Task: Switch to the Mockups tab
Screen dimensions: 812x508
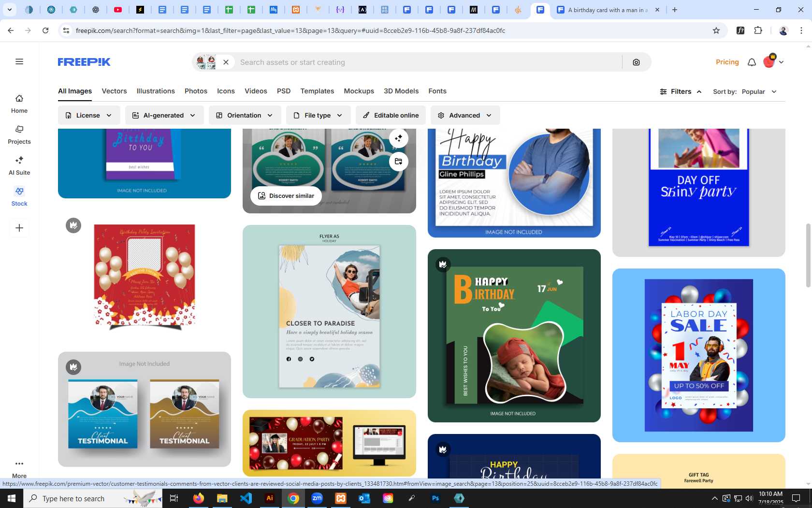Action: tap(359, 91)
